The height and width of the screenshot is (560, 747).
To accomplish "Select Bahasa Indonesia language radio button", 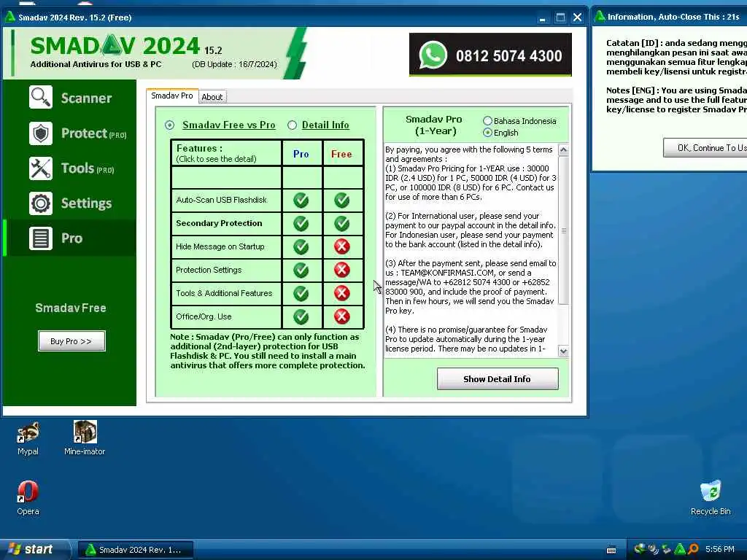I will (x=487, y=121).
